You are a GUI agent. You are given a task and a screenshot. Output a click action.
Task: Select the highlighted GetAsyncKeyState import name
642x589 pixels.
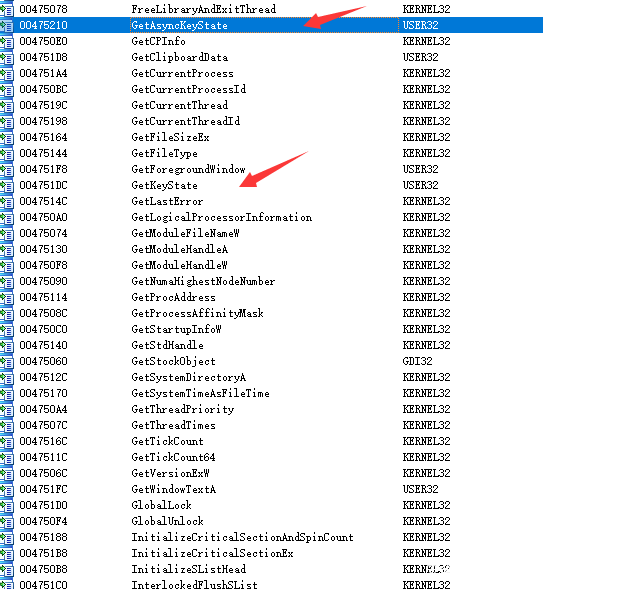179,25
